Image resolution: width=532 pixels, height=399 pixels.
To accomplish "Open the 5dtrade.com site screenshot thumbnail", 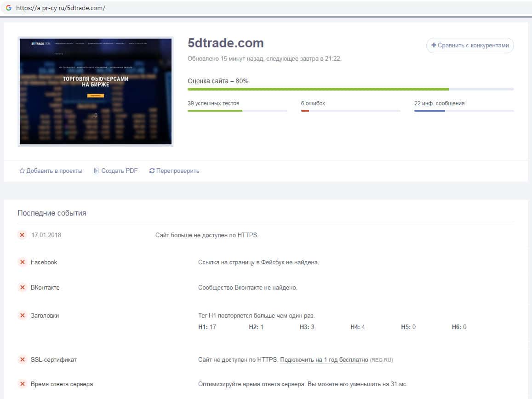I will pos(95,91).
